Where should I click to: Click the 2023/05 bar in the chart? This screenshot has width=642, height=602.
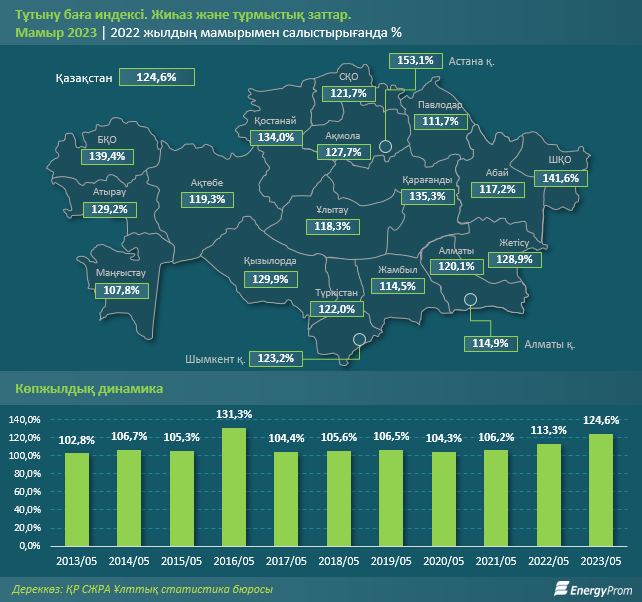603,490
